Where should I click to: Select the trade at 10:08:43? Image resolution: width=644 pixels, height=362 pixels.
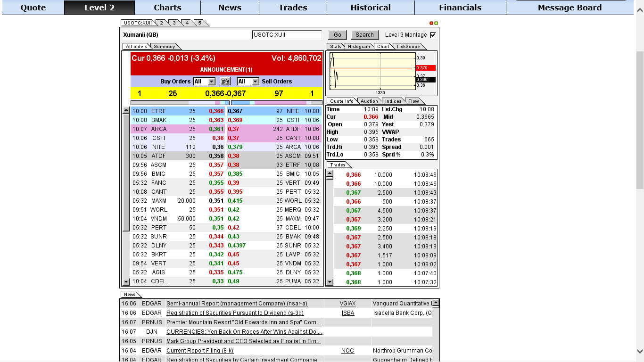(385, 193)
